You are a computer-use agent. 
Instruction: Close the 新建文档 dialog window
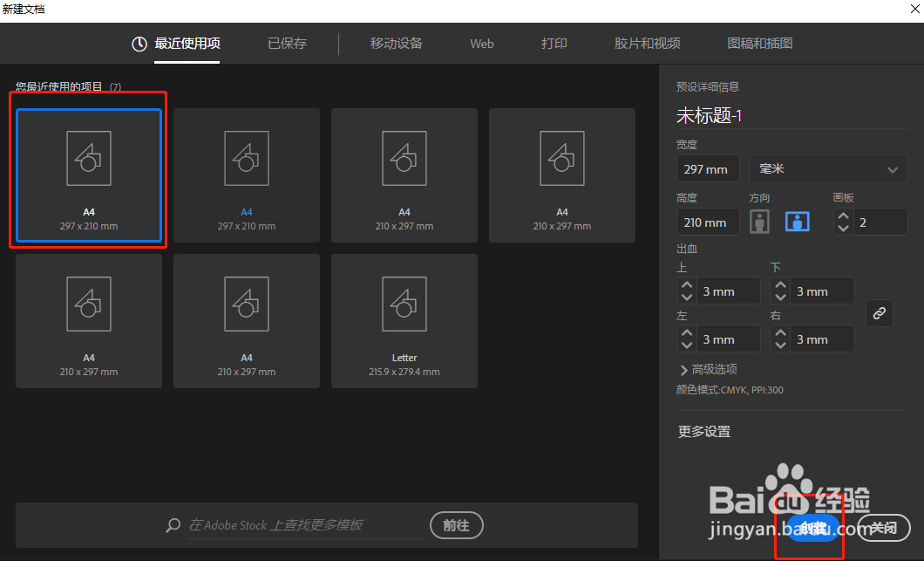coord(915,9)
